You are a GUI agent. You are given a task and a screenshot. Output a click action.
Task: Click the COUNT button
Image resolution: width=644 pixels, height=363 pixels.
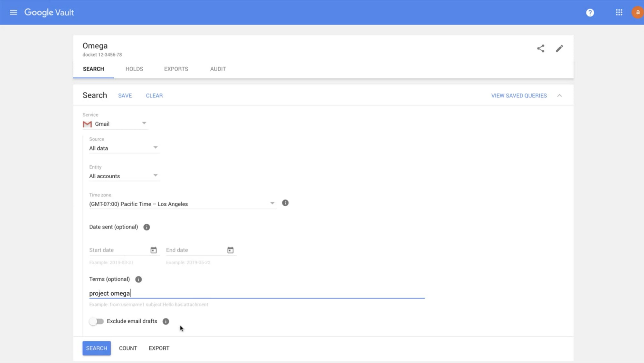[x=128, y=348]
